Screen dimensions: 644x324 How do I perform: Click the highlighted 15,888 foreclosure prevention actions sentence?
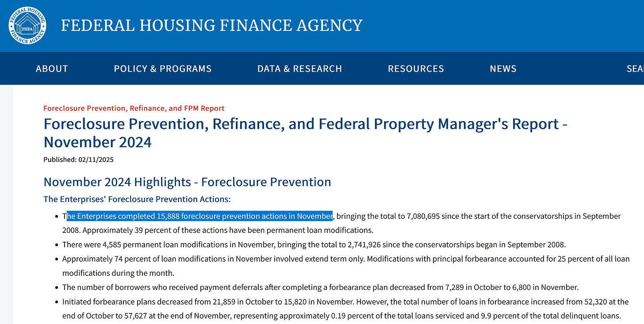click(x=199, y=216)
